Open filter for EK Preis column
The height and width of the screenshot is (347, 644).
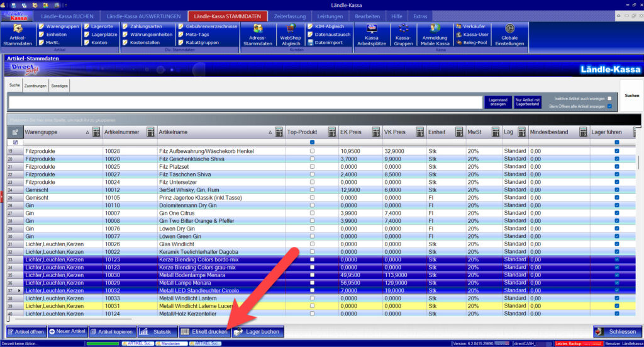pos(376,132)
